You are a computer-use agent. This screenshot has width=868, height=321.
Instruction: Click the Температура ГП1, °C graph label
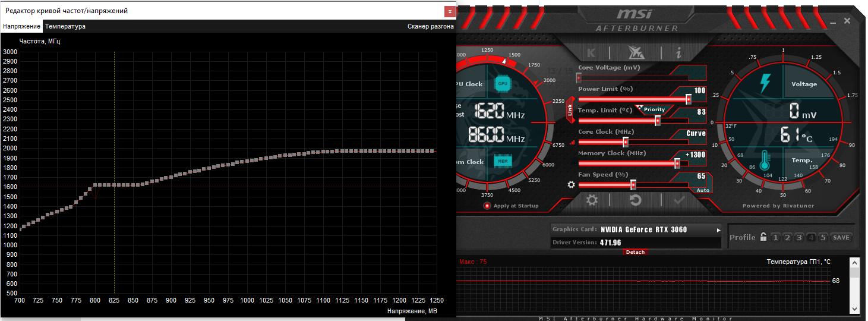(798, 262)
